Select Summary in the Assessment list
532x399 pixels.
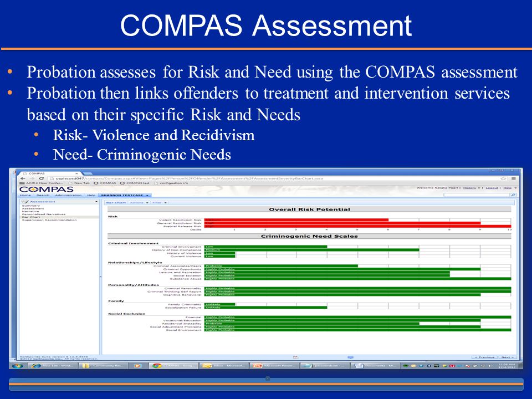point(31,206)
